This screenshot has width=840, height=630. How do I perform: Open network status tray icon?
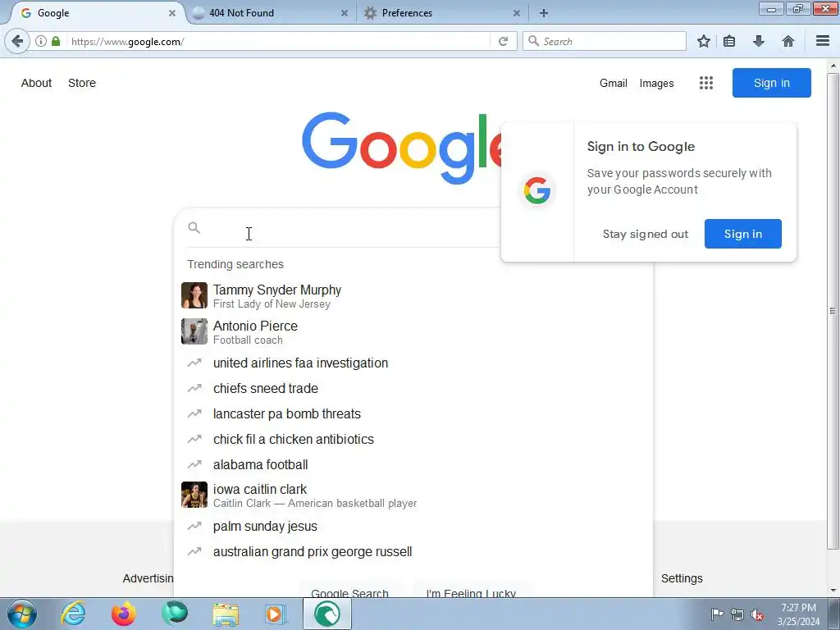pyautogui.click(x=737, y=614)
